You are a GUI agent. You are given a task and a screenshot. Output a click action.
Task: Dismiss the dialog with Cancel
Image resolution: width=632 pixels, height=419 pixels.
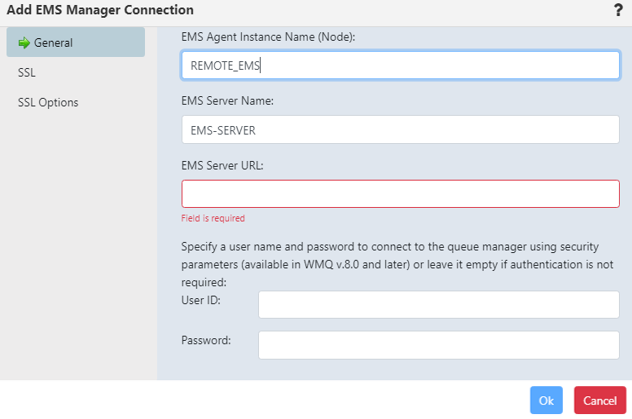tap(600, 400)
